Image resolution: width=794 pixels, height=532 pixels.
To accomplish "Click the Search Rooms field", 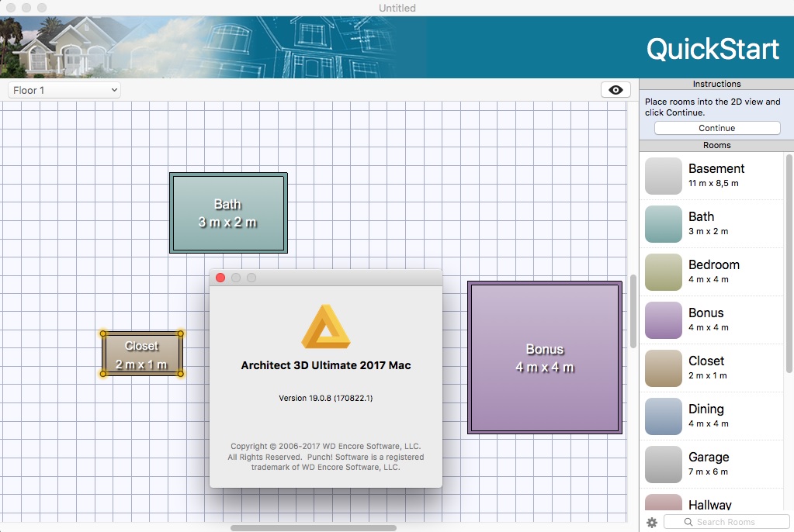I will [x=726, y=522].
